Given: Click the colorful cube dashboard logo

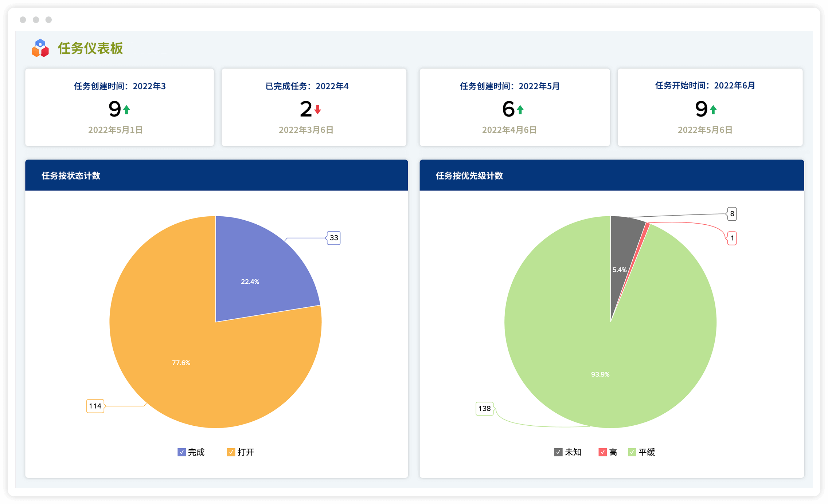Looking at the screenshot, I should pyautogui.click(x=40, y=48).
